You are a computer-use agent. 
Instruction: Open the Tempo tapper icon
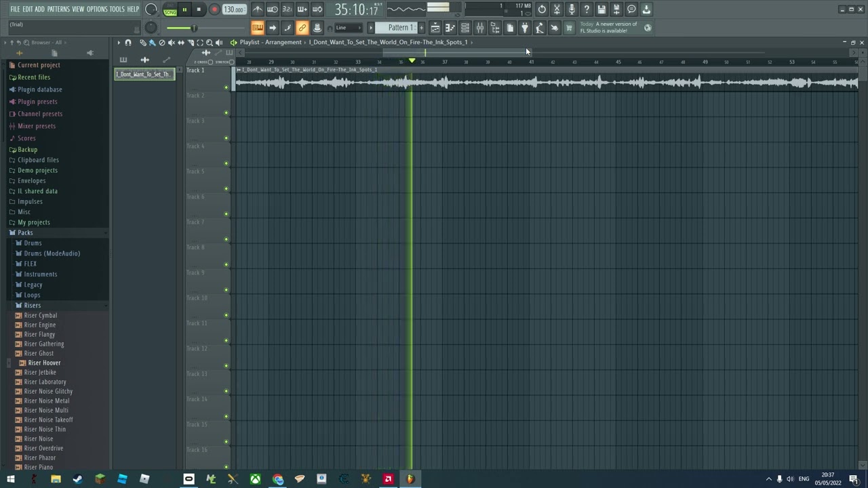(539, 28)
